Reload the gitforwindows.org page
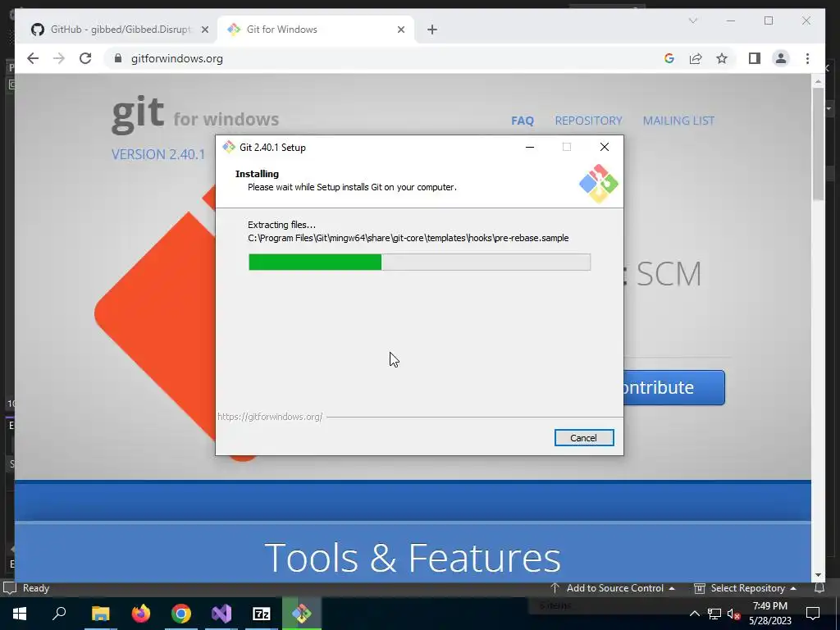 click(85, 58)
